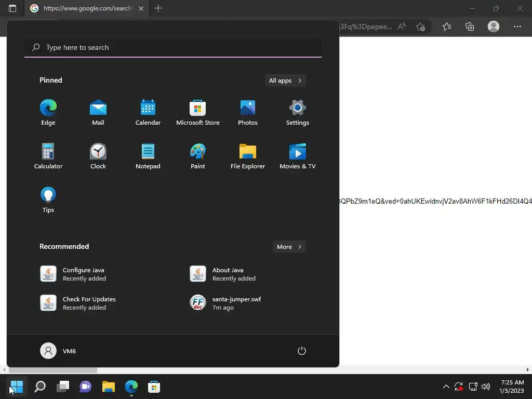Viewport: 532px width, 399px height.
Task: Open Edge tab actions menu
Action: tap(12, 8)
